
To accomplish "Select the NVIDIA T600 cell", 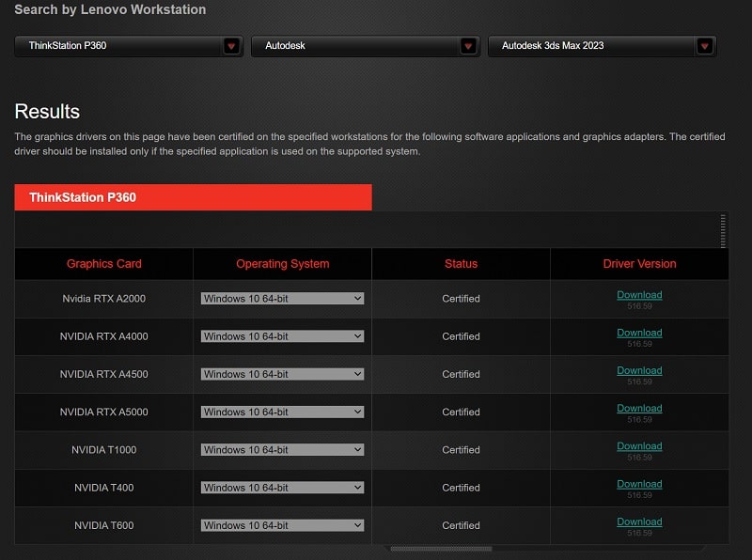I will 104,525.
